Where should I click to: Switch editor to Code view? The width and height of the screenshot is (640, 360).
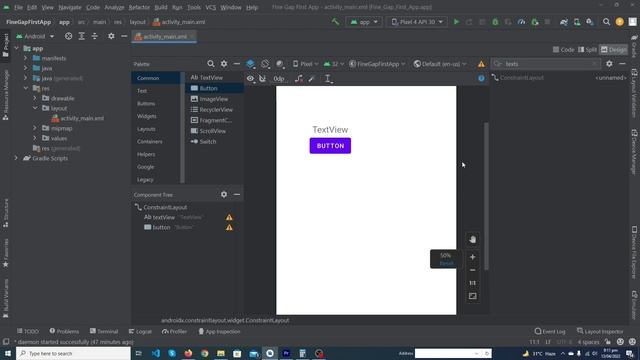coord(564,49)
